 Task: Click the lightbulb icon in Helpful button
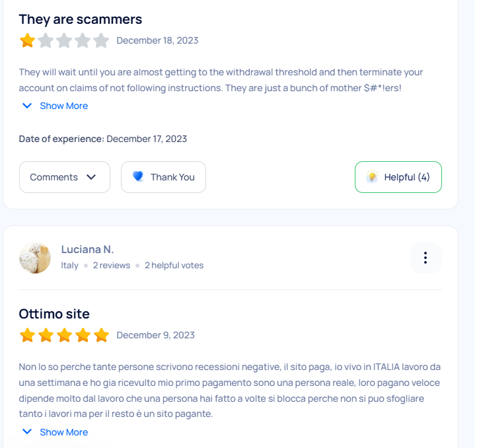click(372, 176)
